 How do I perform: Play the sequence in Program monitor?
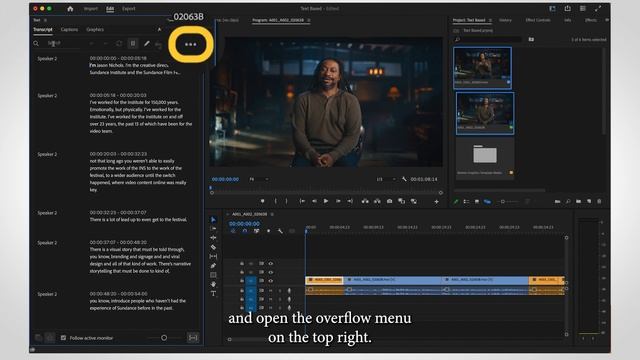click(326, 201)
